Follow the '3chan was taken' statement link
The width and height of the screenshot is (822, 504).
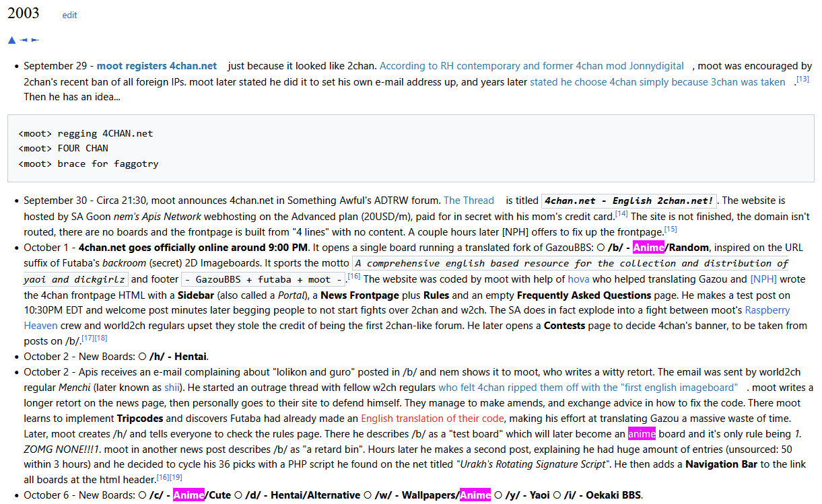click(658, 82)
